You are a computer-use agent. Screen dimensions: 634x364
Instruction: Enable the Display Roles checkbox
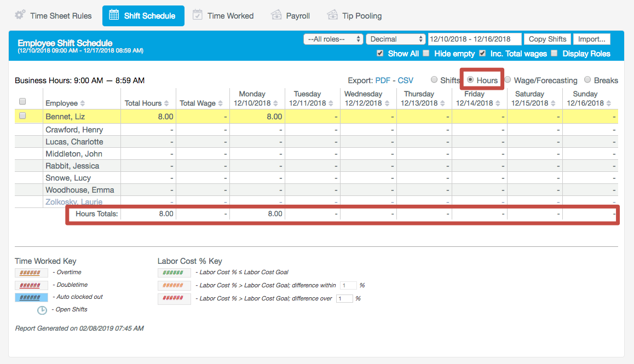click(554, 54)
